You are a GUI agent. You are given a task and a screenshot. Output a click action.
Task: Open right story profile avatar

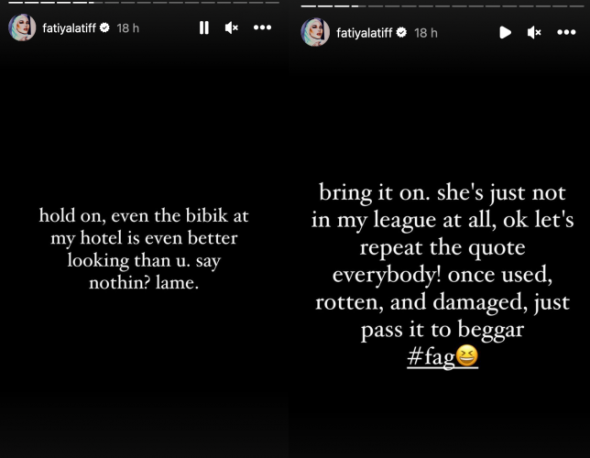point(315,32)
